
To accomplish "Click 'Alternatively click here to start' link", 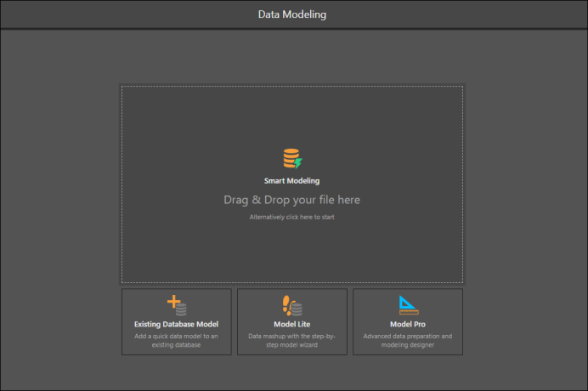I will tap(292, 217).
